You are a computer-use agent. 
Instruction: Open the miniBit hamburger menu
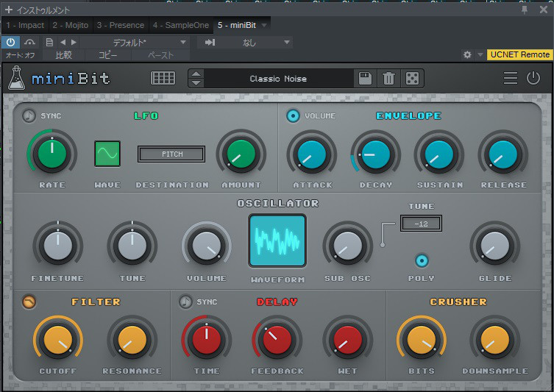510,78
